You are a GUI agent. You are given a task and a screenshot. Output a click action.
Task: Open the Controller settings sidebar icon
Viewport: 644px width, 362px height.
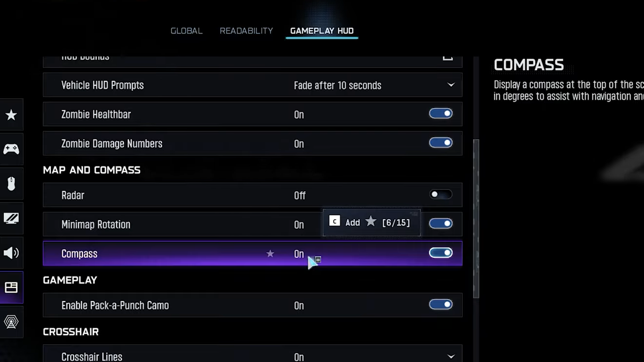coord(11,149)
